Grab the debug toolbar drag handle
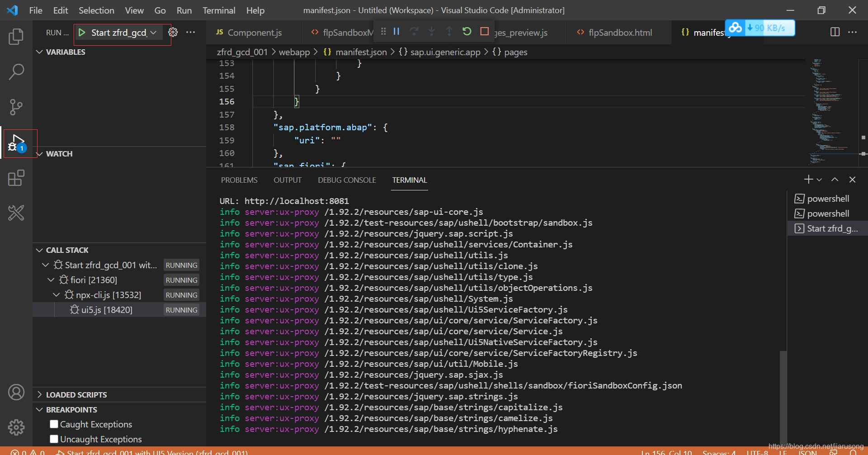 pyautogui.click(x=383, y=31)
